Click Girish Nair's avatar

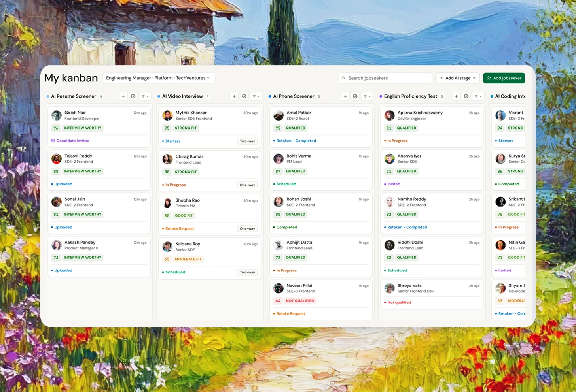coord(57,115)
